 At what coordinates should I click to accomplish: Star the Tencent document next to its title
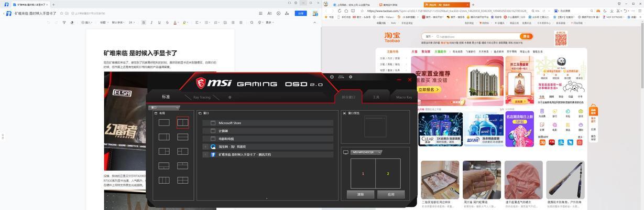tap(61, 13)
